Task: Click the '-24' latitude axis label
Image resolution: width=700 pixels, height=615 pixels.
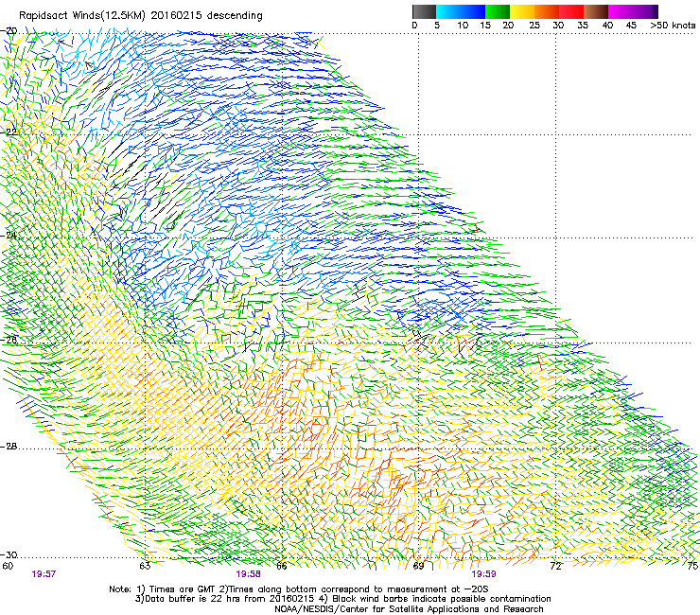Action: pos(9,235)
